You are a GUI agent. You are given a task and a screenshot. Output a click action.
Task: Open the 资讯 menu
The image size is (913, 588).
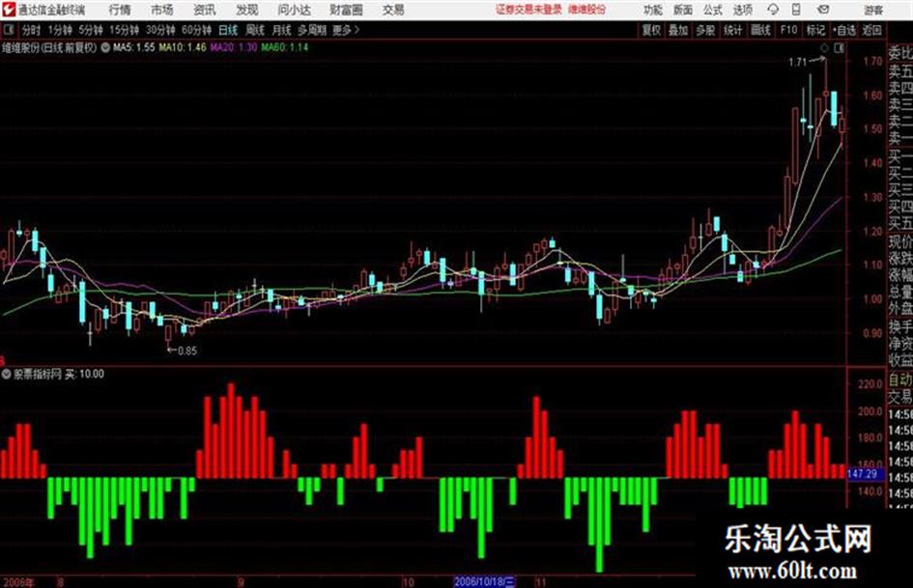point(205,10)
